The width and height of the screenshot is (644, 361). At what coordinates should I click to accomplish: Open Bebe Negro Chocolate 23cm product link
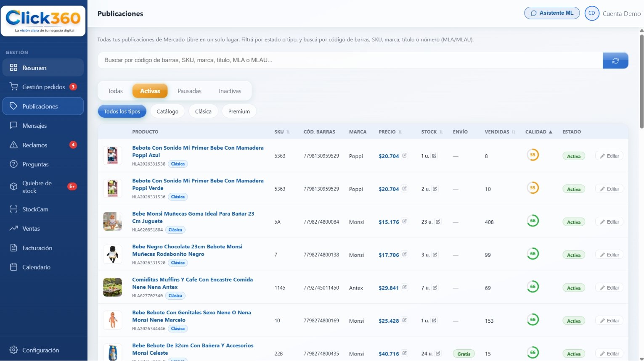[187, 250]
